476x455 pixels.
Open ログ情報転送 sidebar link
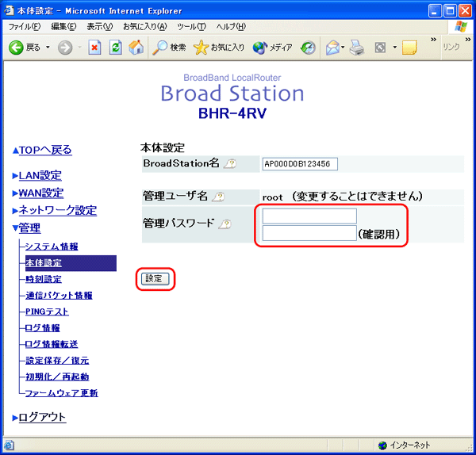52,344
